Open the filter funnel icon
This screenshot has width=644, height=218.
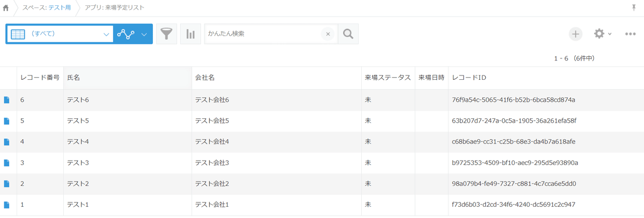click(x=167, y=34)
